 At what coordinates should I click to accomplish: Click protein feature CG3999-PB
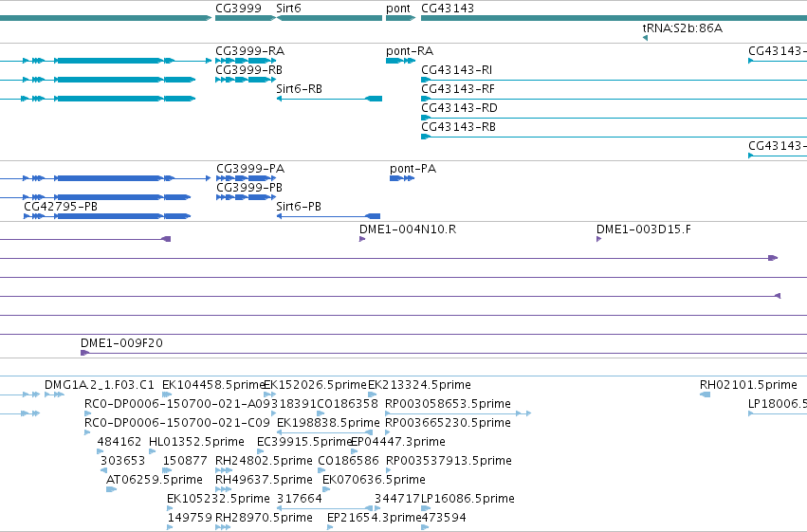(x=246, y=197)
